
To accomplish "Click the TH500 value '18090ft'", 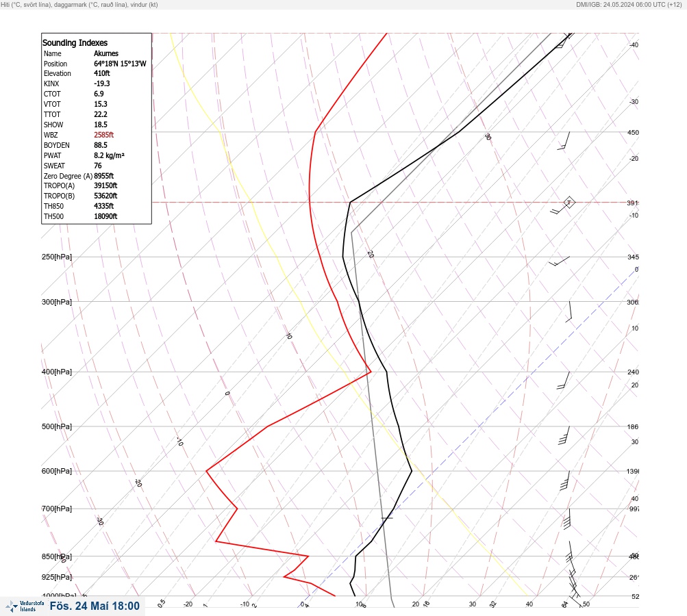I will (105, 216).
